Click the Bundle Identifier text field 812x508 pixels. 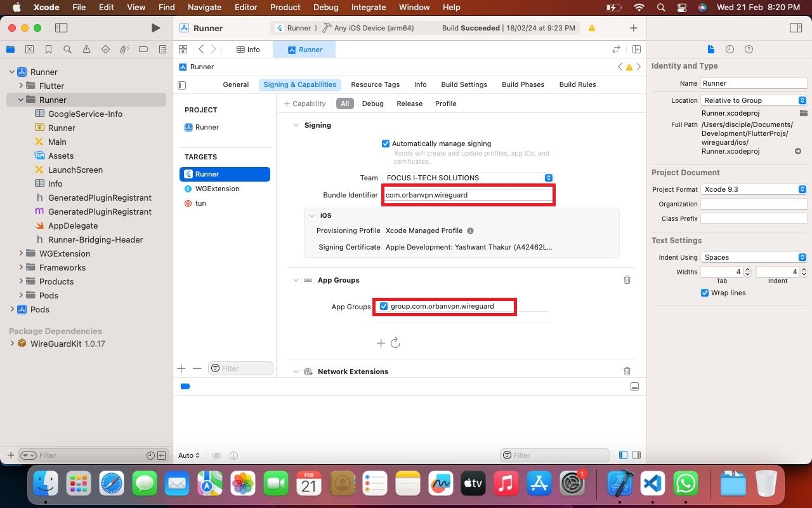tap(468, 195)
